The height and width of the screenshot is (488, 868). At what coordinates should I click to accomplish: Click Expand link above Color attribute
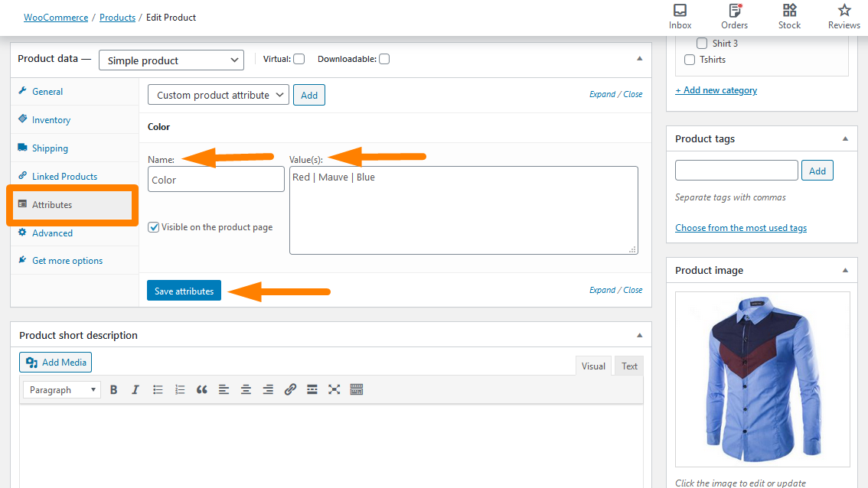coord(602,94)
